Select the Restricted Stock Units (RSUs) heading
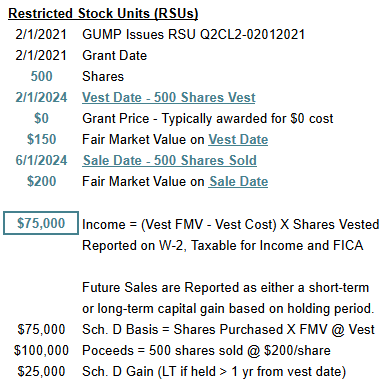Screen dimensions: 390x385 (x=103, y=14)
